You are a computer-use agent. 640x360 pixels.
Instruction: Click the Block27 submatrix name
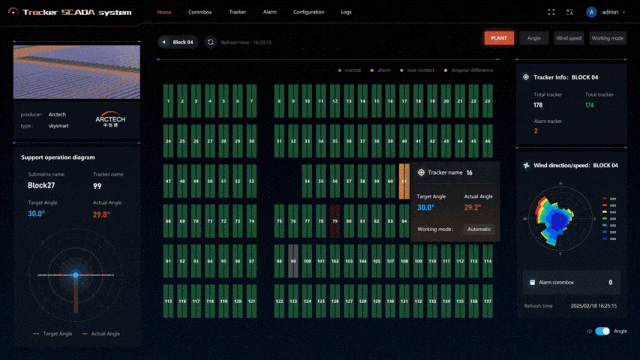[41, 185]
